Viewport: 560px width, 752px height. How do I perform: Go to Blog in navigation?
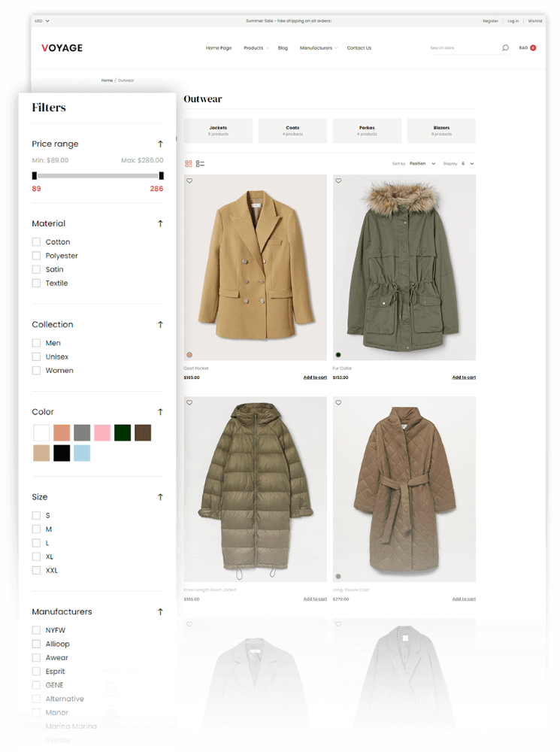pyautogui.click(x=283, y=48)
